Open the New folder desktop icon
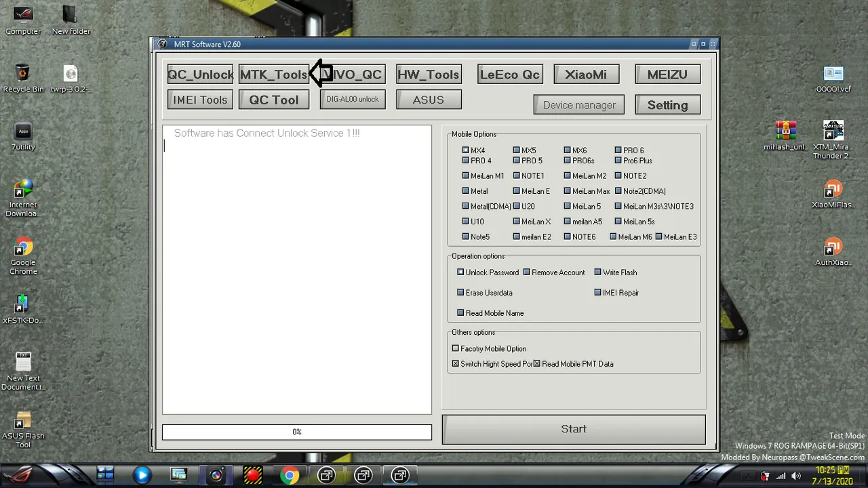Image resolution: width=868 pixels, height=488 pixels. click(71, 20)
